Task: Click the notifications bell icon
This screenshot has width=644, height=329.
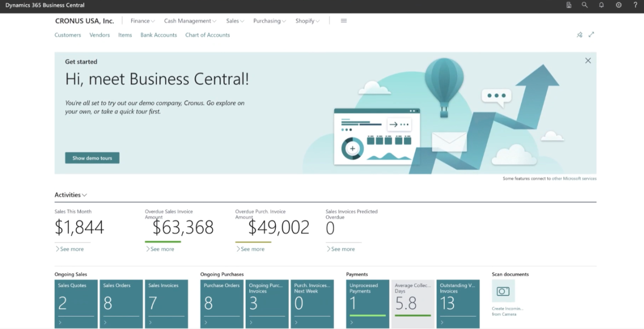Action: pos(602,5)
